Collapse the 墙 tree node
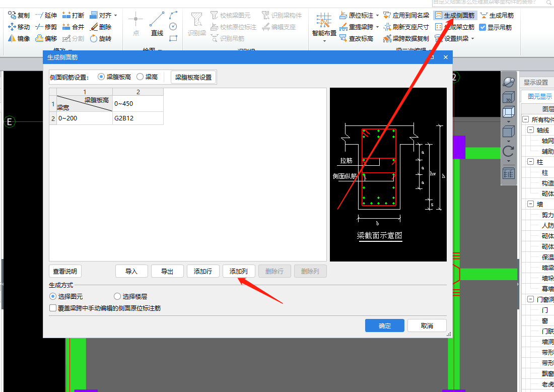 click(530, 204)
